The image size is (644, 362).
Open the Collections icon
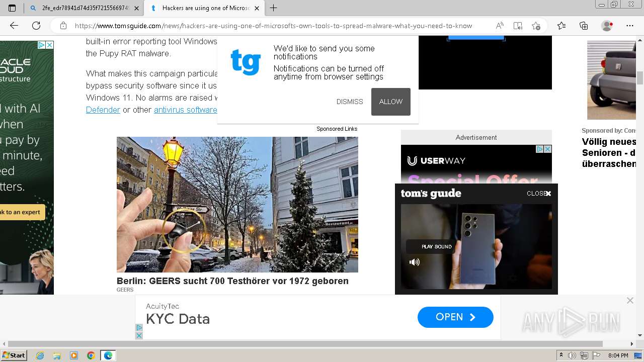584,26
